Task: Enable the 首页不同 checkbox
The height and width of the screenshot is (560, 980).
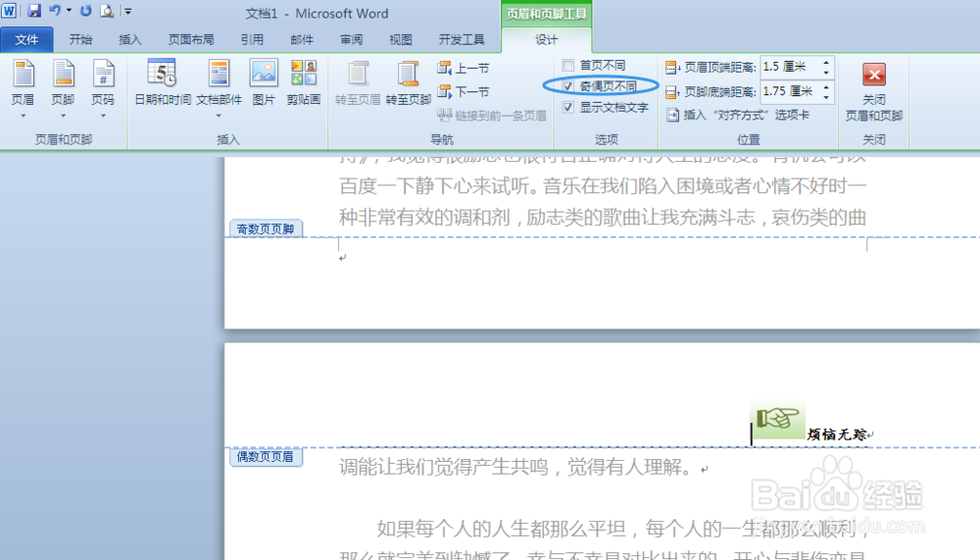Action: (568, 65)
